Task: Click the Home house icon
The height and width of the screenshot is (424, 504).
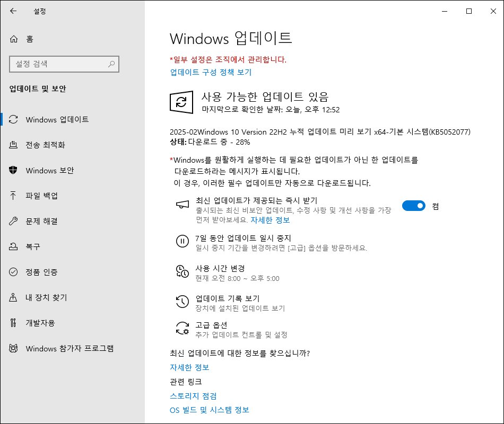Action: click(13, 39)
